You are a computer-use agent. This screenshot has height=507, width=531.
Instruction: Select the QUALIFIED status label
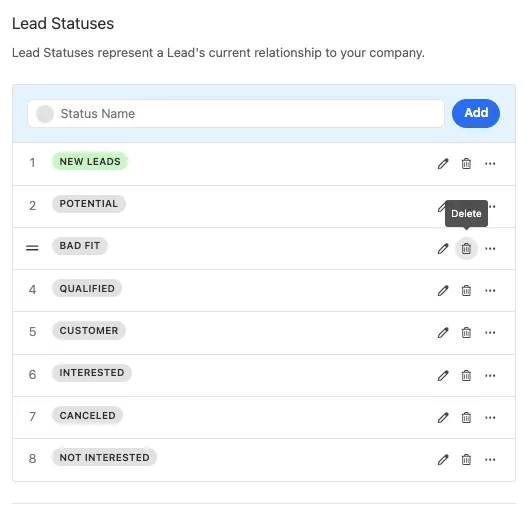[x=87, y=289]
